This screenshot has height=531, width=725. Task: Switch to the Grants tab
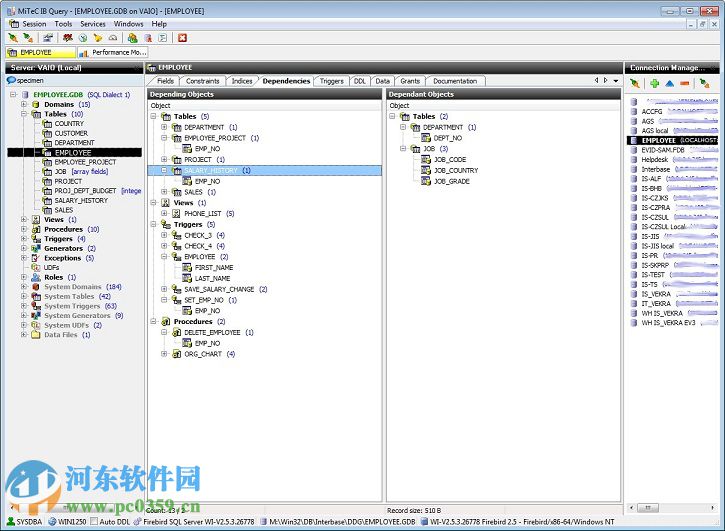[x=410, y=81]
